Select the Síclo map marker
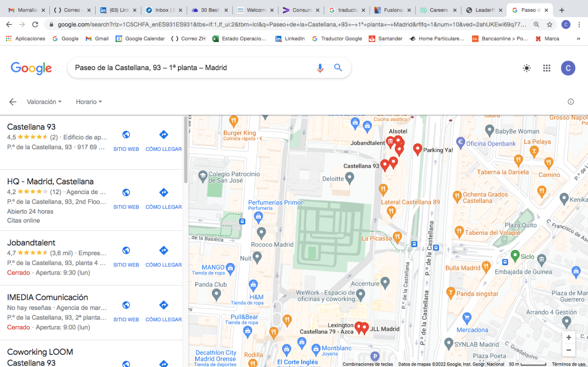 pyautogui.click(x=515, y=256)
